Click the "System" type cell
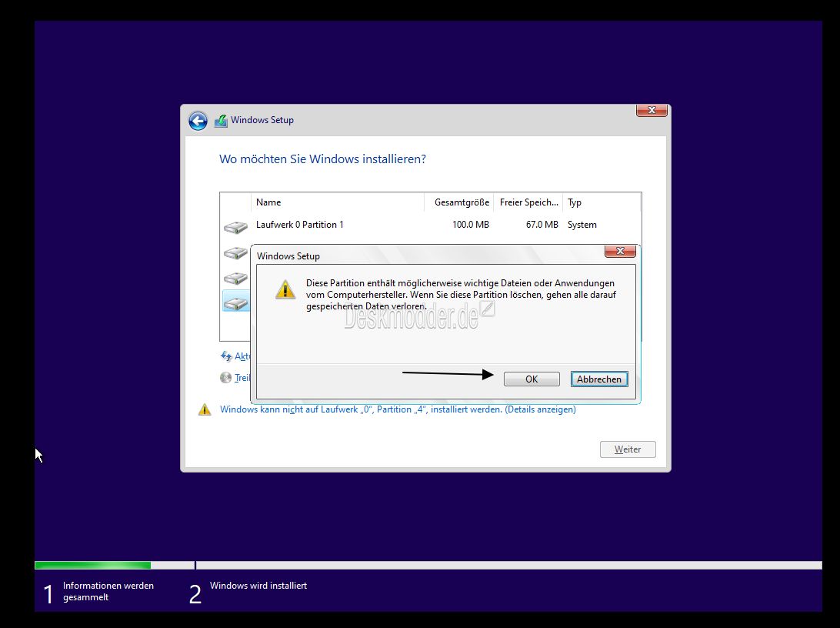 (x=582, y=225)
